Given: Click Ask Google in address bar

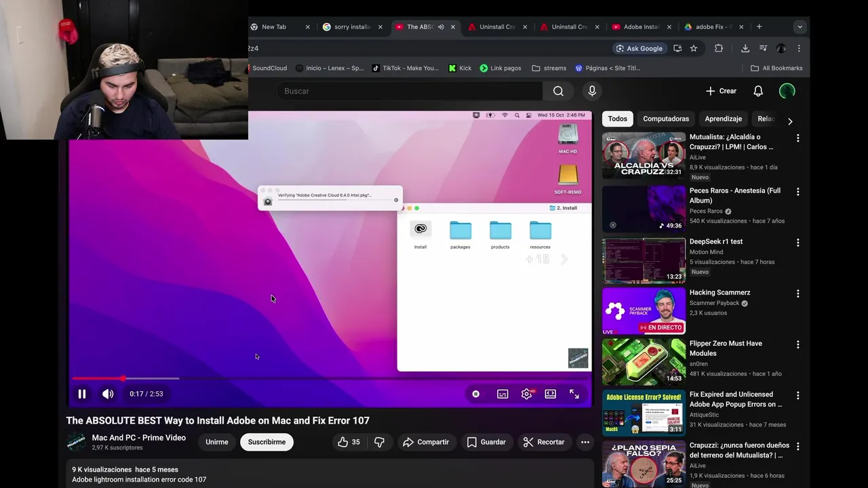Looking at the screenshot, I should 639,48.
